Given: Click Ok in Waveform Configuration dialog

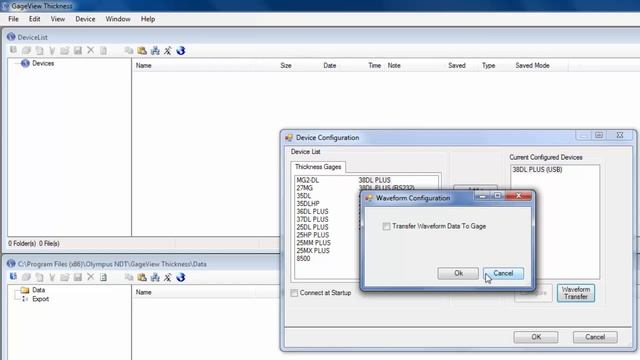Looking at the screenshot, I should 458,273.
